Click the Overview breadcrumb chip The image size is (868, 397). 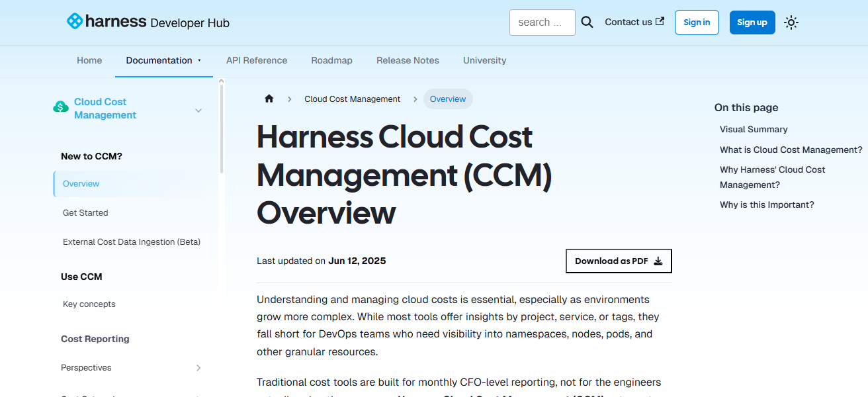(x=448, y=99)
